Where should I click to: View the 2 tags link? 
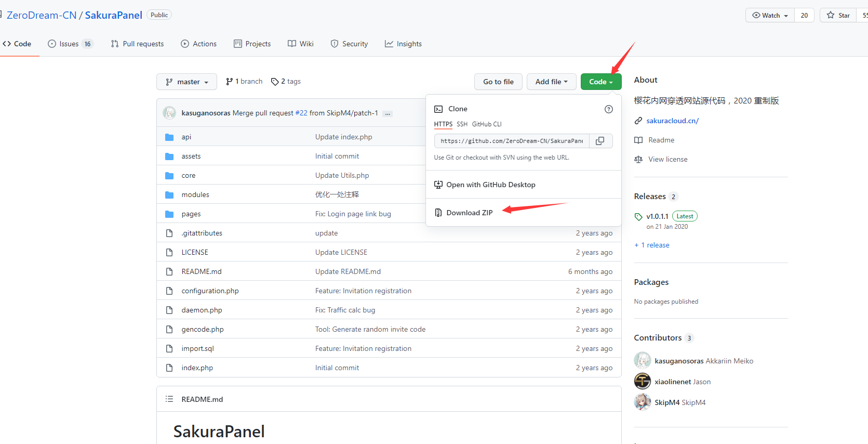pos(286,82)
